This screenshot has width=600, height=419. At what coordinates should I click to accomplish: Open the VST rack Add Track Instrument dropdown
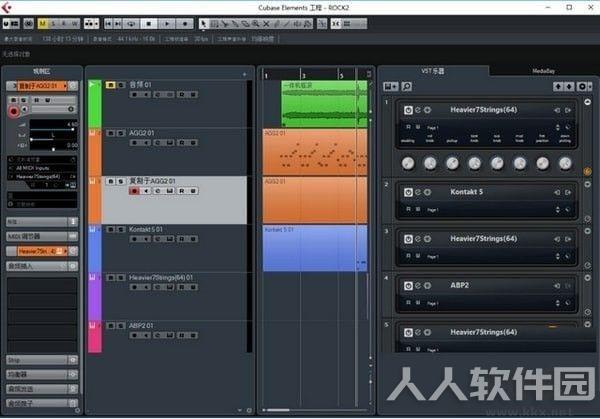click(x=391, y=86)
